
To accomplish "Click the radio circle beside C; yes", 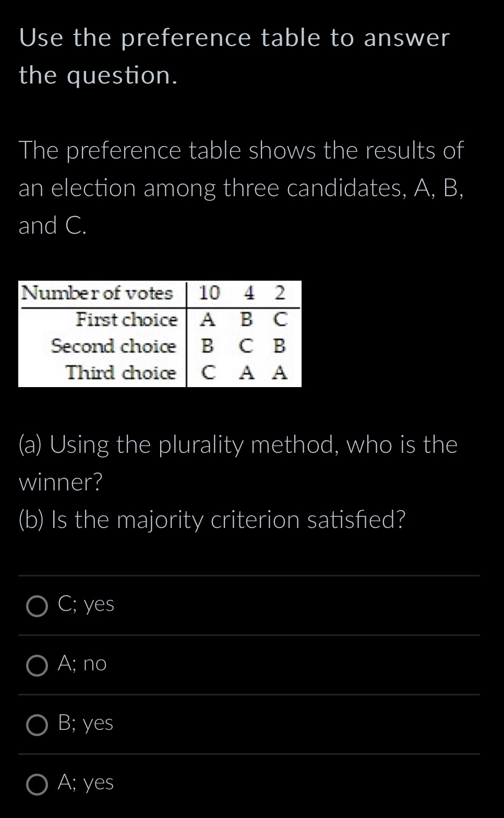I will (36, 606).
